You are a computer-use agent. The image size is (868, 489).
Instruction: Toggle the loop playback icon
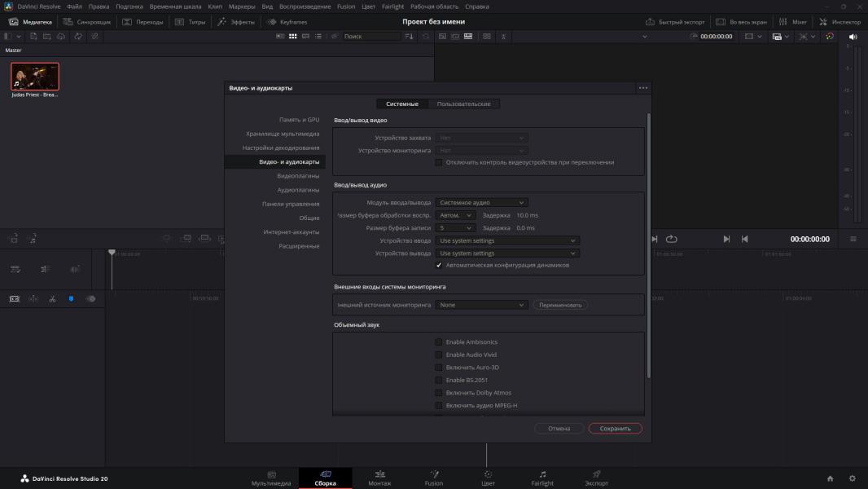pos(672,239)
